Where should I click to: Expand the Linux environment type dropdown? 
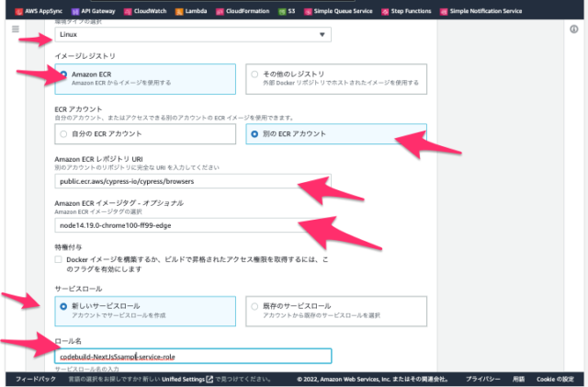pos(193,35)
